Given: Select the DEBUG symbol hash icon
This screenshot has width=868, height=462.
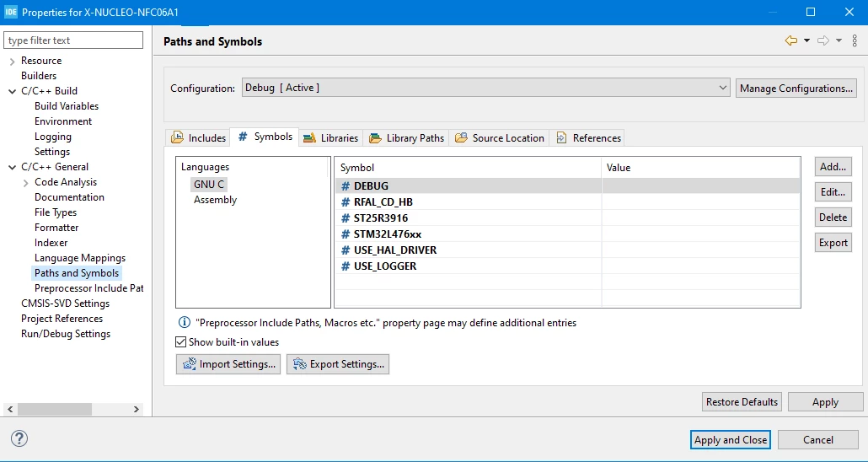Looking at the screenshot, I should (346, 186).
